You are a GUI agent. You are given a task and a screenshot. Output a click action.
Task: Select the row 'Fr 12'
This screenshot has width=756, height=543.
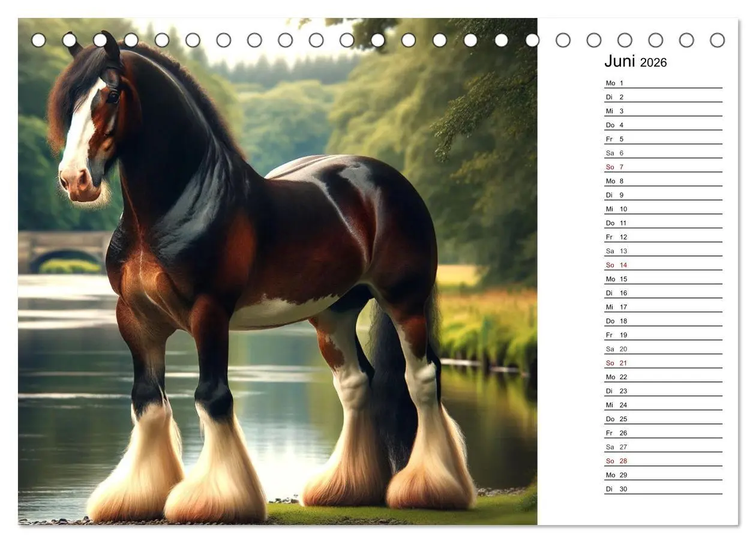[x=663, y=237]
